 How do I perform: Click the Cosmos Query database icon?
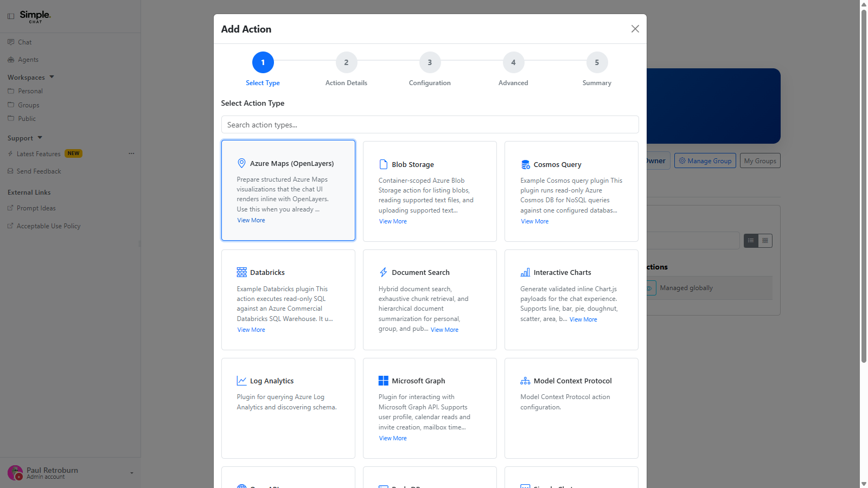pos(525,164)
